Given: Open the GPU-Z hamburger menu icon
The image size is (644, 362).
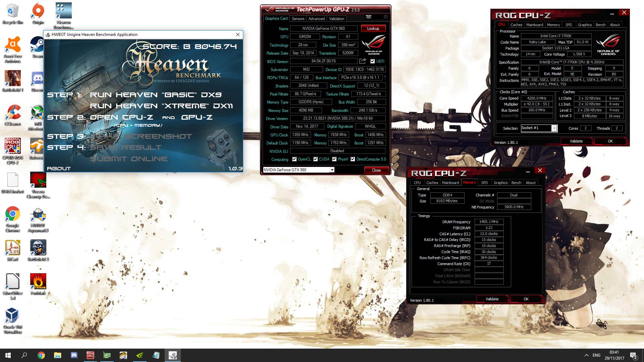Looking at the screenshot, I should tap(386, 17).
